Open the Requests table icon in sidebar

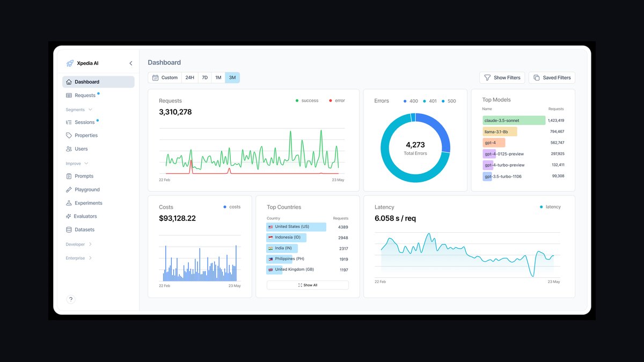click(69, 95)
